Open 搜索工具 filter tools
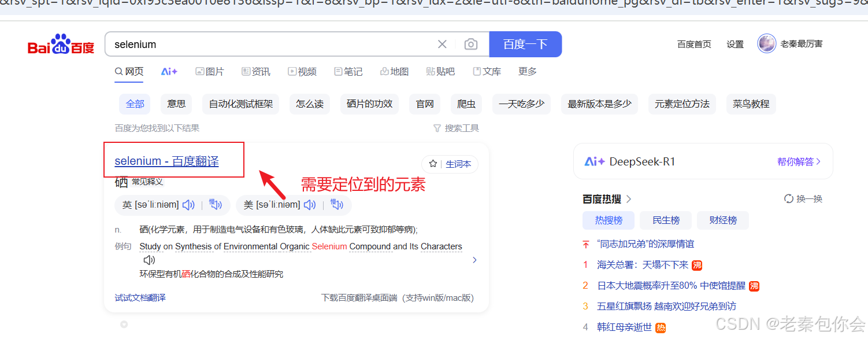 (x=456, y=128)
